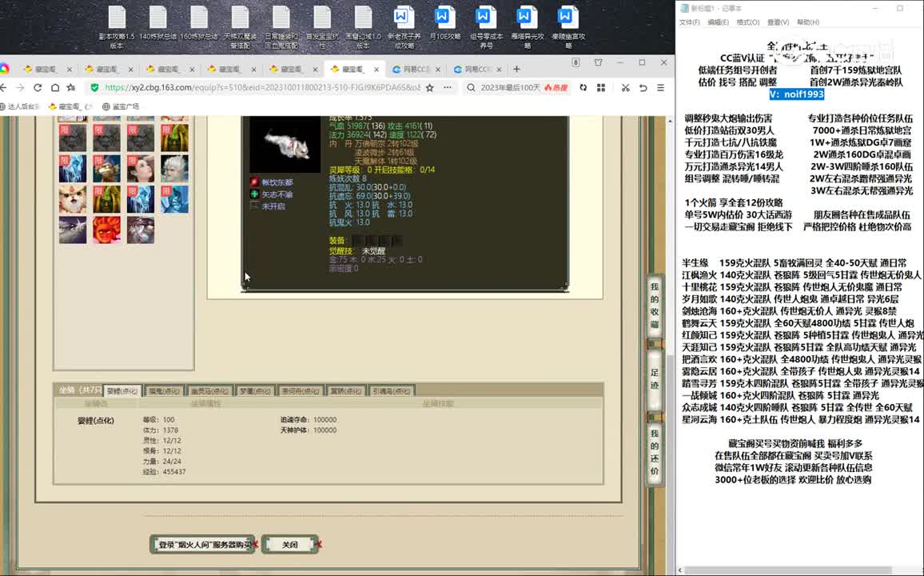
Task: Click the browser grid apps icon
Action: click(601, 87)
